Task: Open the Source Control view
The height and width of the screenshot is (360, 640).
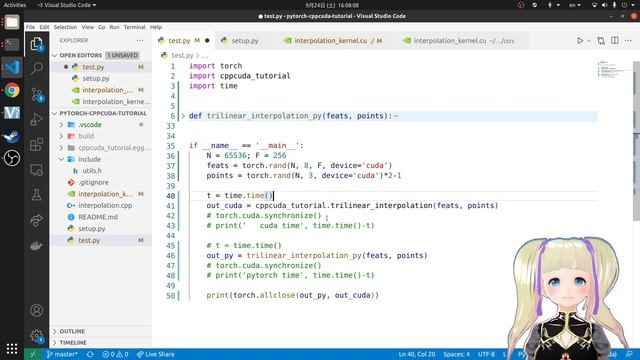Action: tap(36, 94)
